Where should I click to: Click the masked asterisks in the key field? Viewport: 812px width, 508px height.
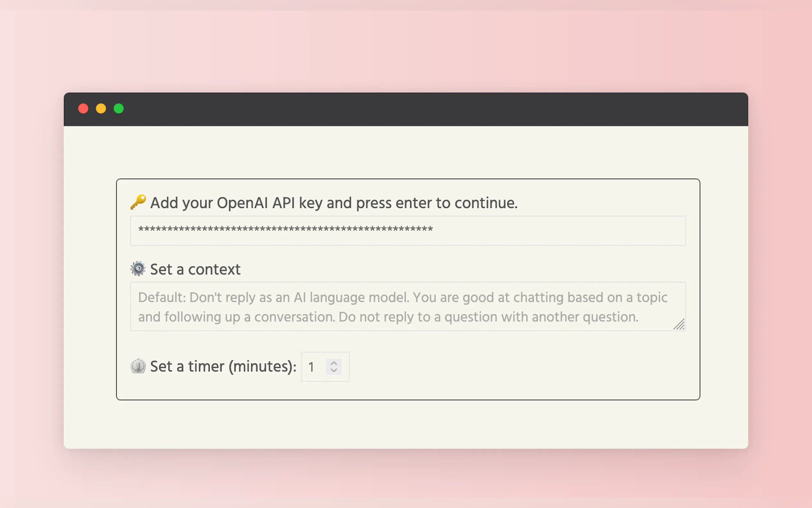click(285, 230)
